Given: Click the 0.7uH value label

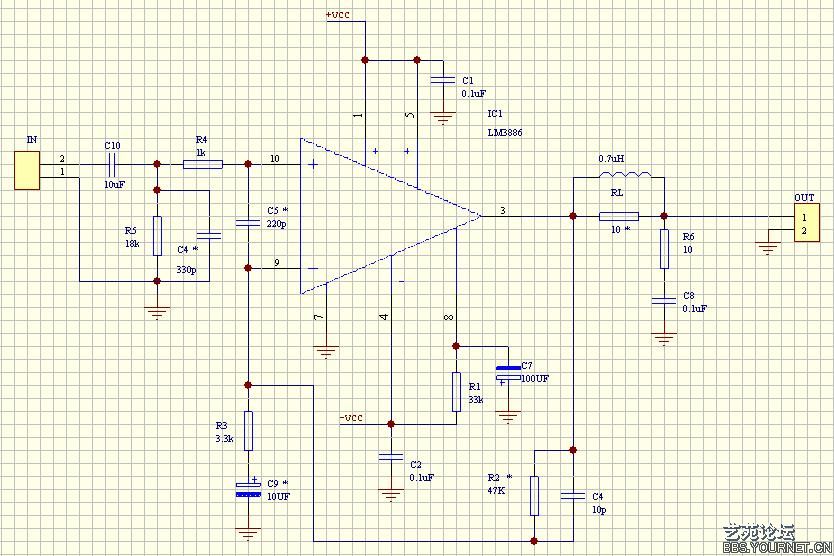Looking at the screenshot, I should (612, 159).
